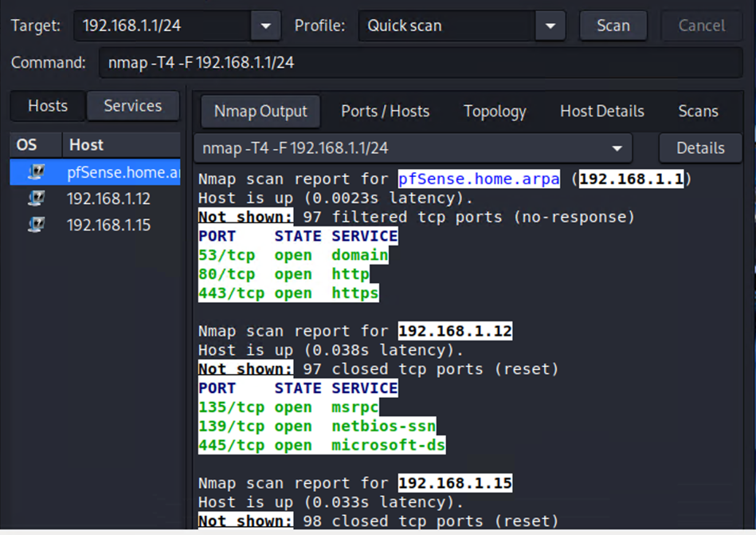Click the 98 closed tcp ports line
The height and width of the screenshot is (535, 756).
[378, 521]
